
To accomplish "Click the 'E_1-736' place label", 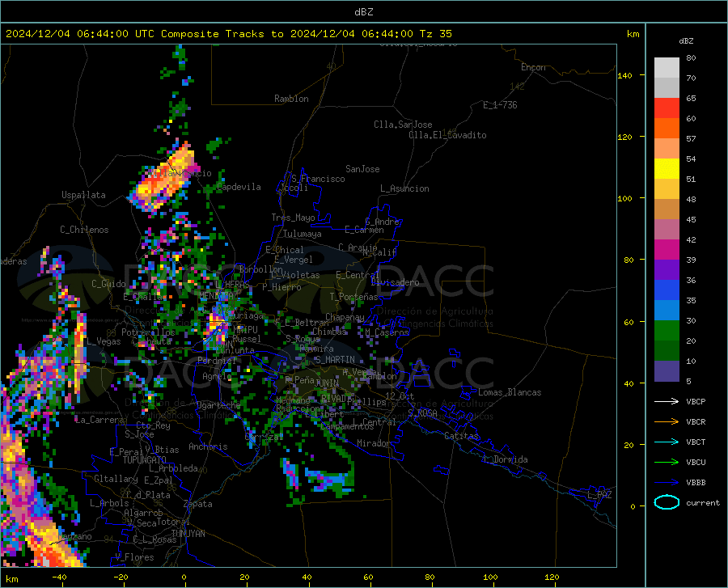I will [x=500, y=105].
